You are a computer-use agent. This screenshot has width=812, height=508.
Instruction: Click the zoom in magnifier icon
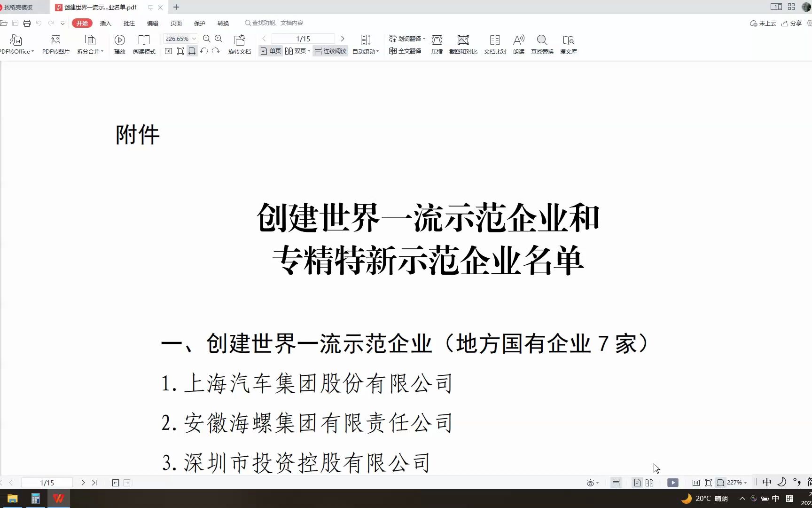tap(219, 39)
